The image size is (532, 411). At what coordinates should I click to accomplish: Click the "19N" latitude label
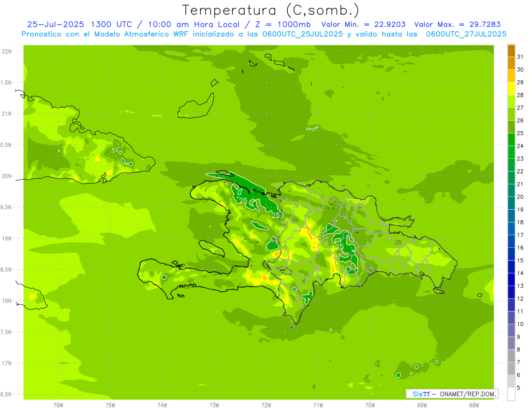point(6,239)
